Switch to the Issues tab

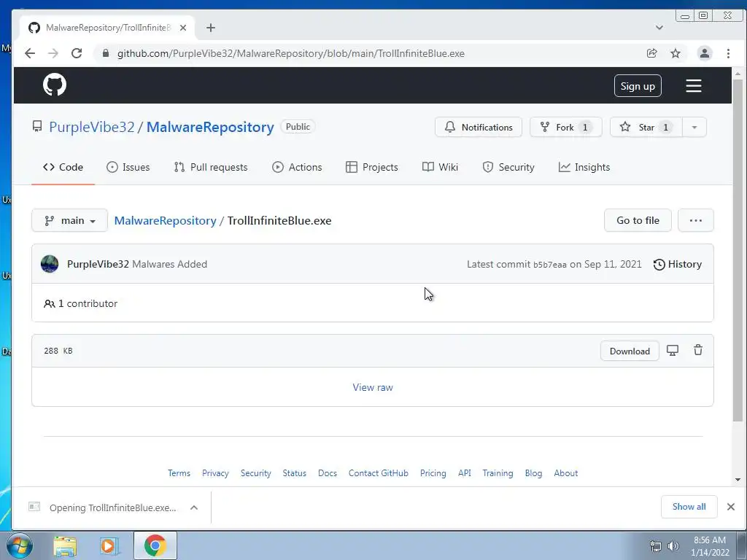coord(128,167)
